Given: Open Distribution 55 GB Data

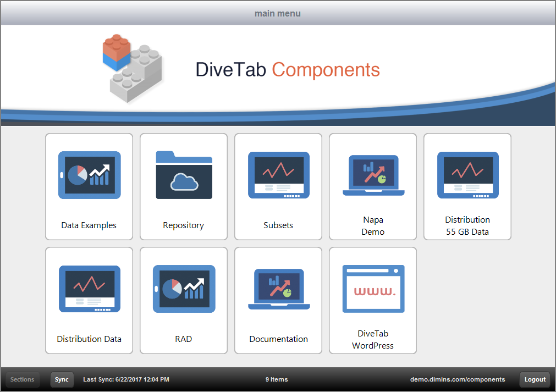Looking at the screenshot, I should pyautogui.click(x=467, y=186).
